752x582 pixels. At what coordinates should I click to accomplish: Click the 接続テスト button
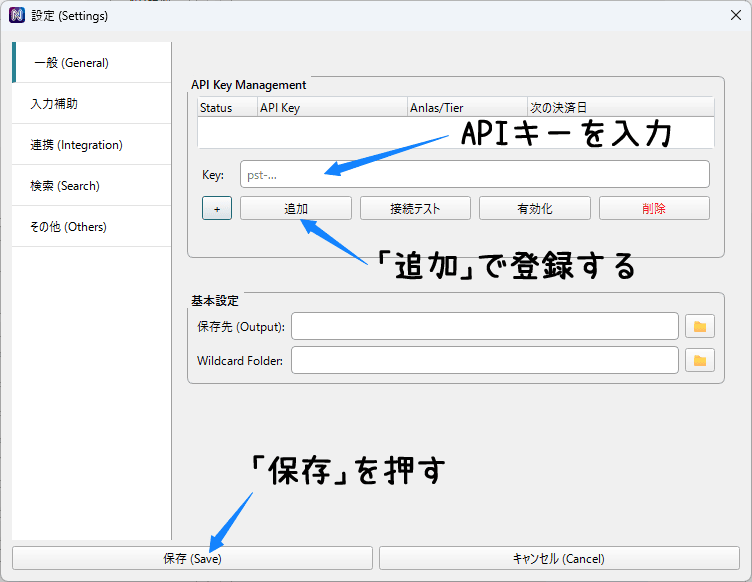click(415, 209)
